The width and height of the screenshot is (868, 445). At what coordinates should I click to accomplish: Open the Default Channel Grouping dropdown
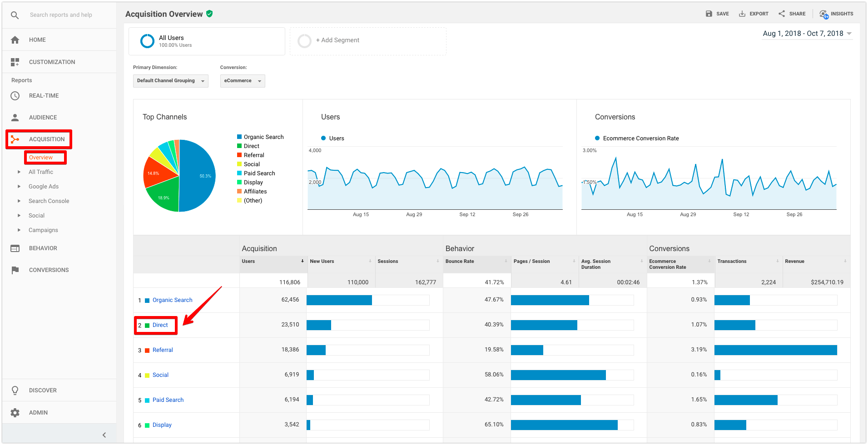[x=171, y=81]
